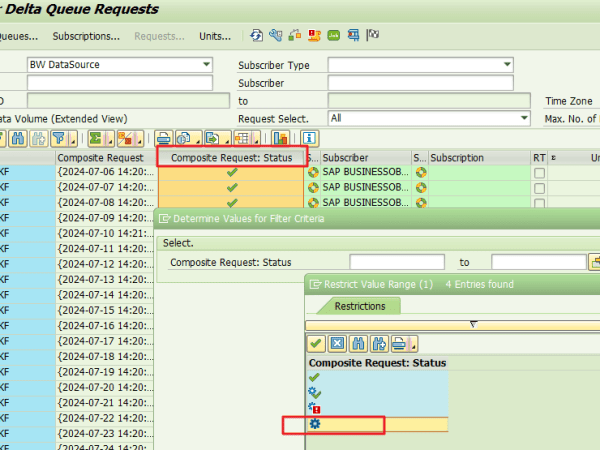Click the Export icon in ALV toolbar
600x450 pixels.
click(214, 139)
